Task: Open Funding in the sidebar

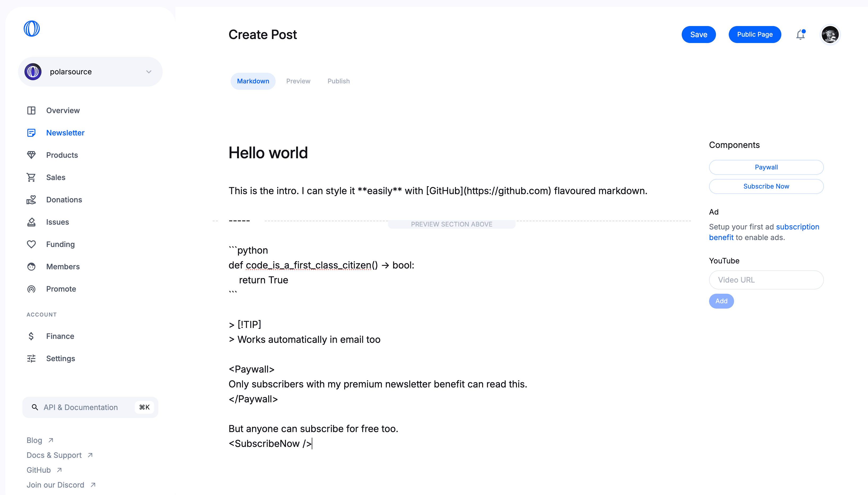Action: point(60,244)
